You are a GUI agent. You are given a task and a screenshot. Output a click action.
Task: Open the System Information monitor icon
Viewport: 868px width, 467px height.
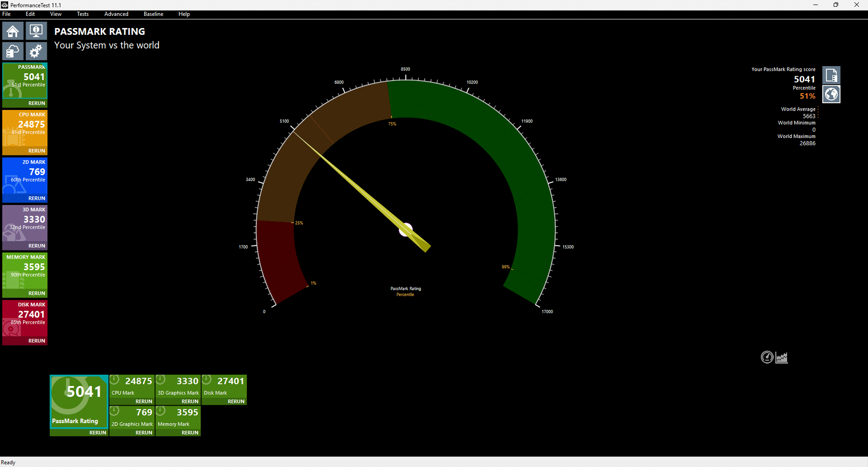coord(36,31)
